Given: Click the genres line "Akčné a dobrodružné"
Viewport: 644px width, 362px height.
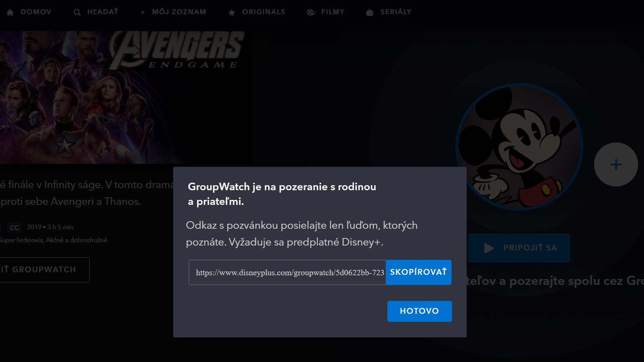Looking at the screenshot, I should click(76, 240).
